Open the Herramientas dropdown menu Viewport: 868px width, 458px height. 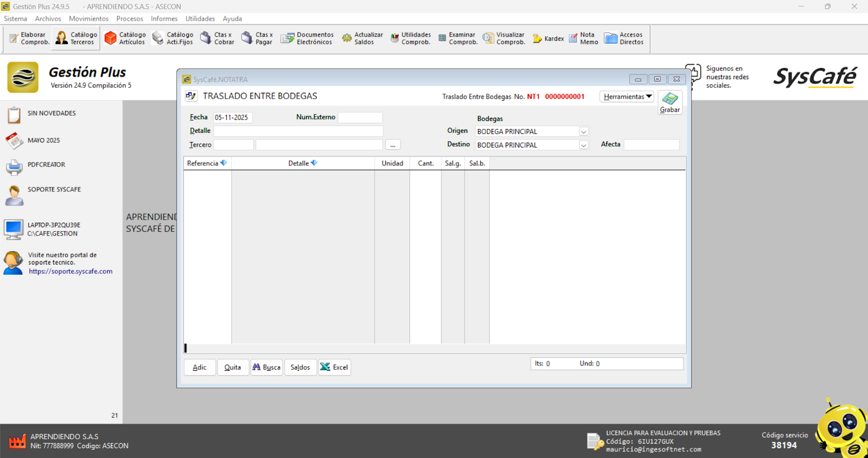[627, 96]
